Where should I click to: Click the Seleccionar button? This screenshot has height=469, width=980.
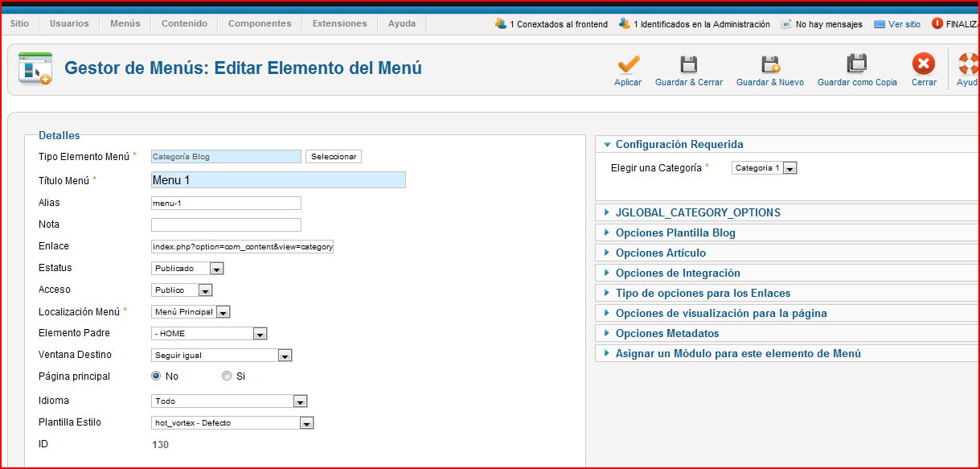coord(334,157)
